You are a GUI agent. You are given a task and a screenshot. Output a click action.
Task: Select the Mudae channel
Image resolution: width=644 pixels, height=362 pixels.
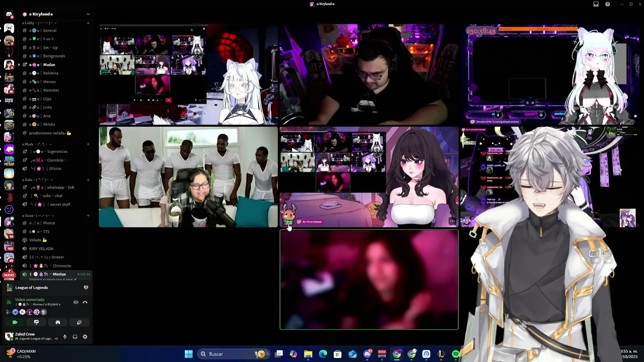pyautogui.click(x=56, y=65)
